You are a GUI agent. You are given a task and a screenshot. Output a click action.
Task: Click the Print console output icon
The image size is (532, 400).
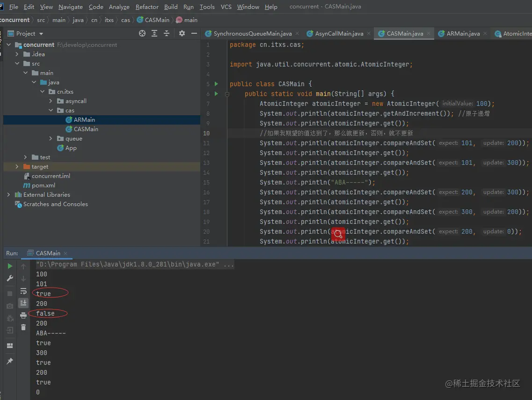click(23, 315)
